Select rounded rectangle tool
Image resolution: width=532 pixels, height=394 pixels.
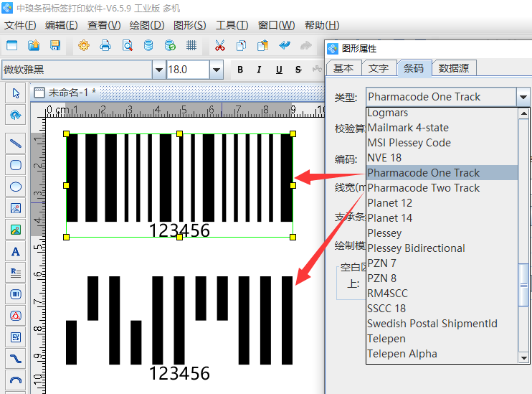tap(16, 165)
